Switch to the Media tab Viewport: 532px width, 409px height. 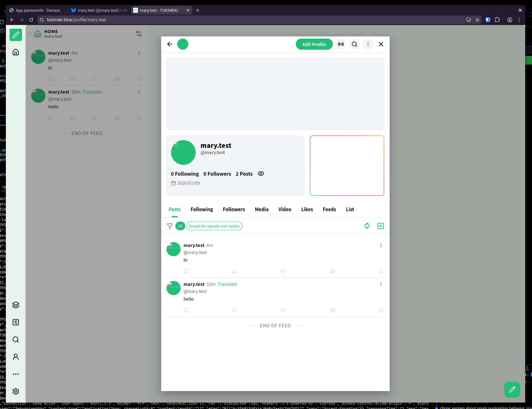(262, 209)
